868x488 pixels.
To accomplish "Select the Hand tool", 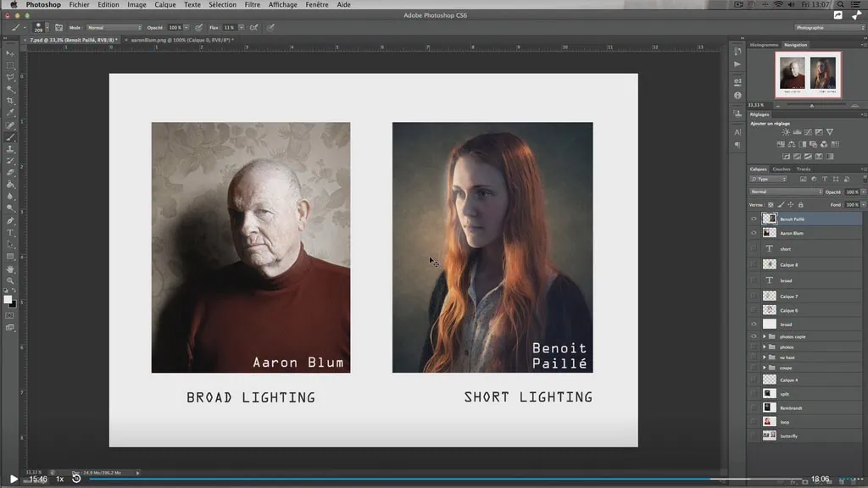I will [10, 269].
